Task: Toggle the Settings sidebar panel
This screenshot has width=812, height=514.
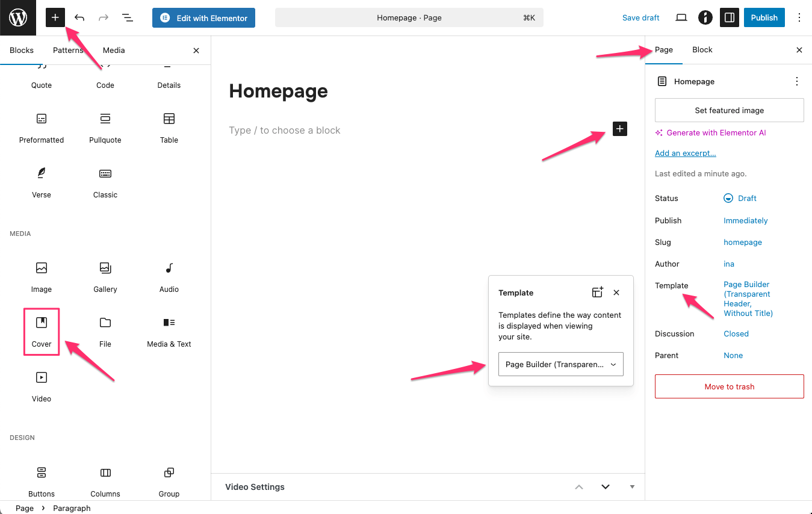Action: click(x=730, y=18)
